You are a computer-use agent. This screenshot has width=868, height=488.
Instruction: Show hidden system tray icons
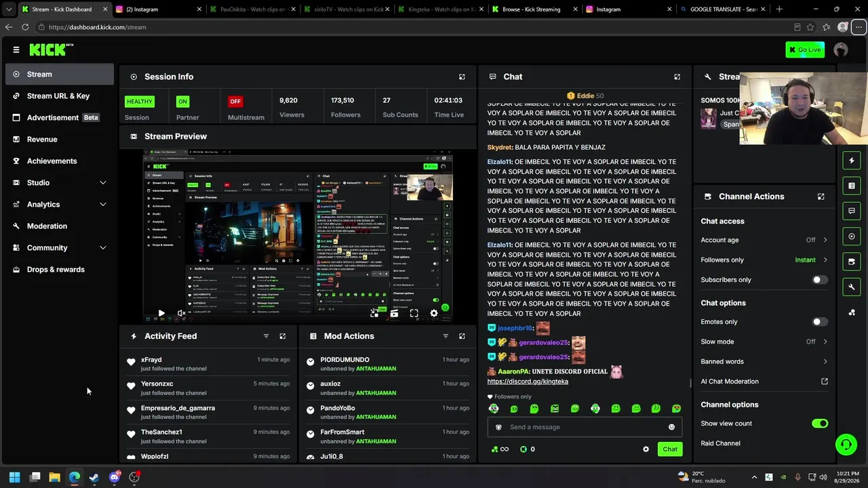tap(754, 477)
